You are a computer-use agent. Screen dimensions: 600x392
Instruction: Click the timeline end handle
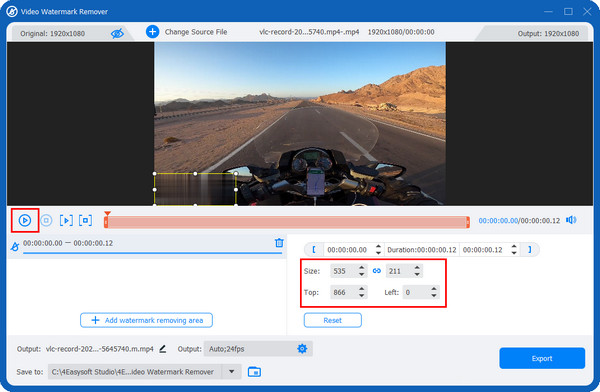468,222
